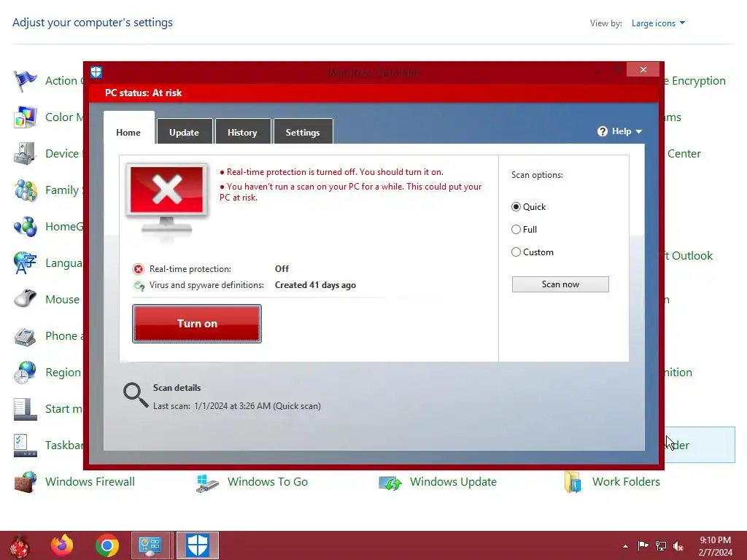Select the Full scan option

pos(524,230)
